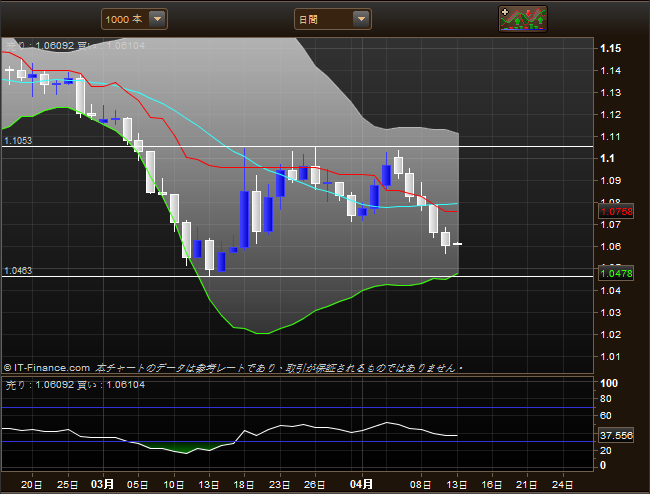Click the 1.1 price axis label
650x494 pixels.
607,158
